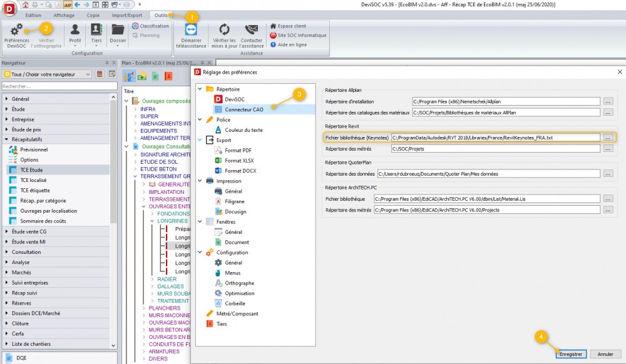626x364 pixels.
Task: Switch to the Import/Export ribbon tab
Action: click(x=126, y=15)
